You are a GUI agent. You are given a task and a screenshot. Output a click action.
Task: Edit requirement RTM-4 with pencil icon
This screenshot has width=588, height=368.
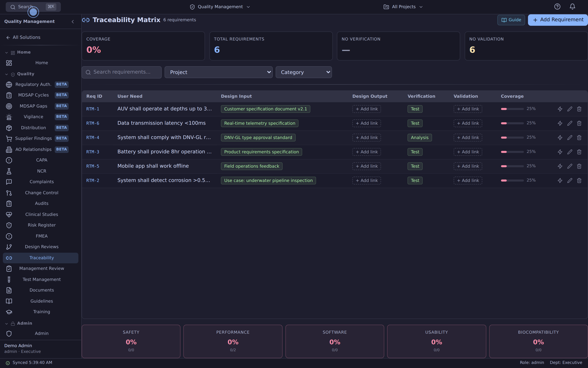(x=570, y=138)
